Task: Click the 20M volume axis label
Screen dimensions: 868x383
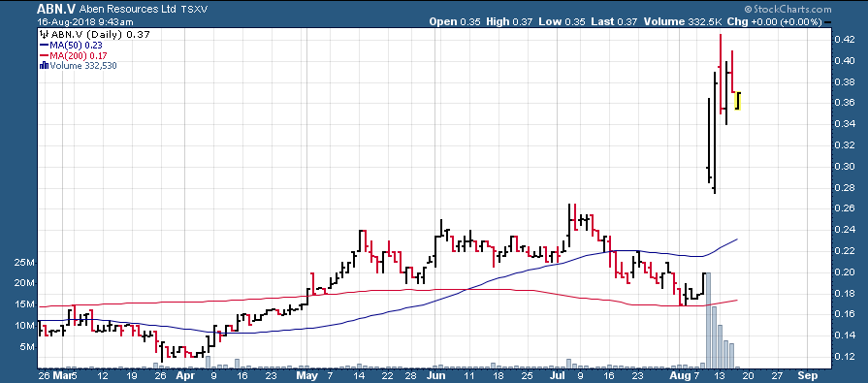Action: [x=25, y=283]
